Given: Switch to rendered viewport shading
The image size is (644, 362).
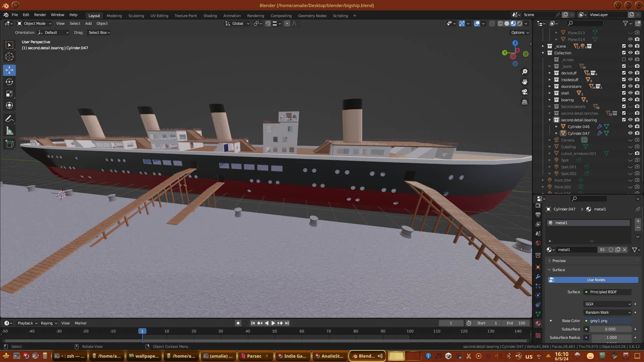Looking at the screenshot, I should point(520,23).
